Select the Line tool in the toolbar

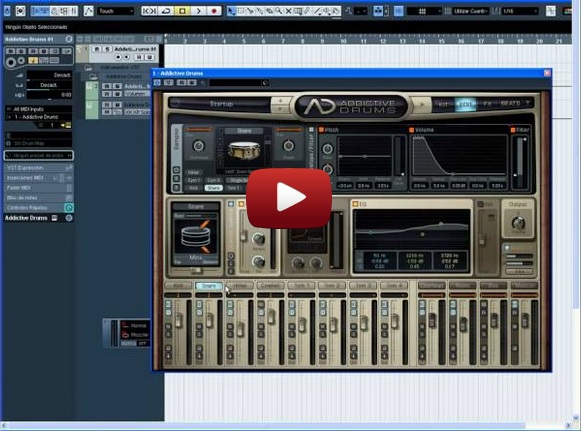[x=318, y=11]
